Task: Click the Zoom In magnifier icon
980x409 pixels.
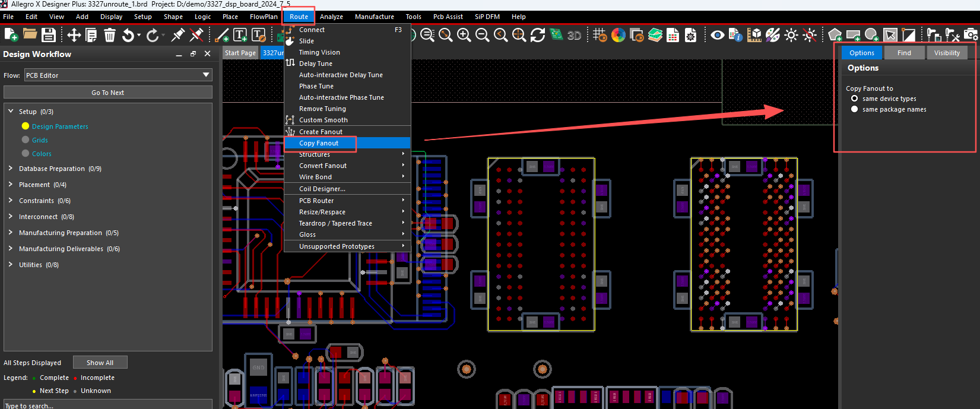Action: (464, 36)
